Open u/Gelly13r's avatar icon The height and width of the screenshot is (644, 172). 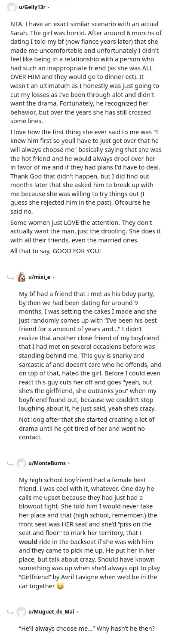click(12, 7)
